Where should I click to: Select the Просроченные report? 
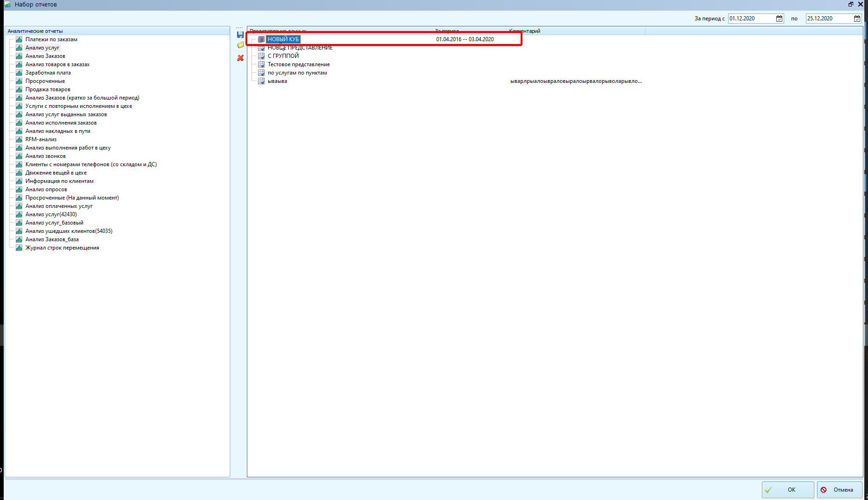[45, 81]
